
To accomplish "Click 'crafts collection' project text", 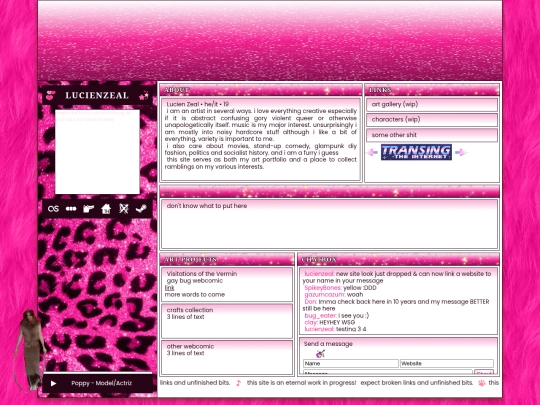I will (190, 310).
